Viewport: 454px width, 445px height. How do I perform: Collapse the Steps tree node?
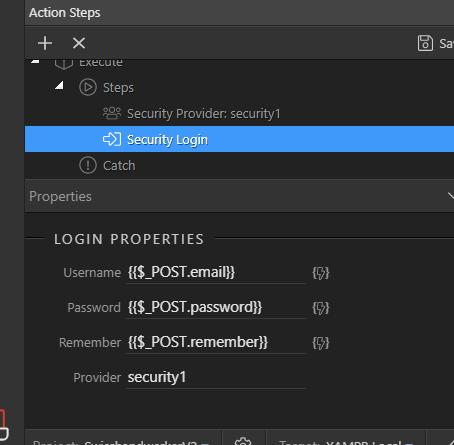pos(59,85)
